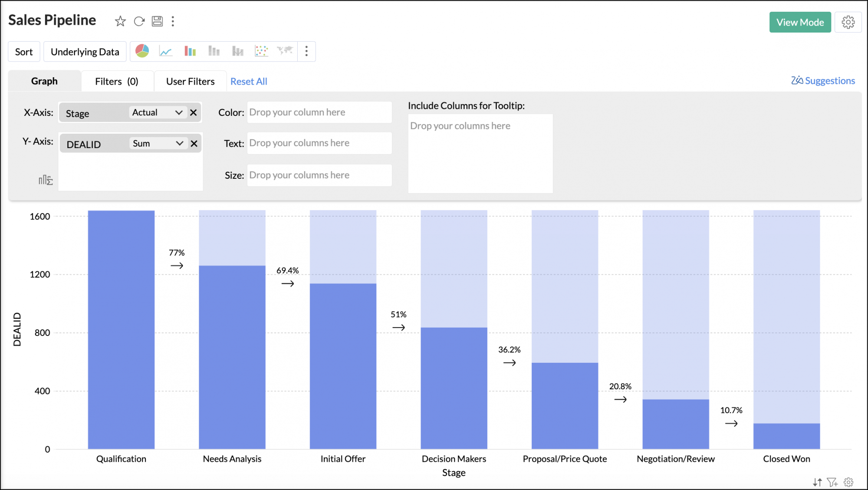Refresh the Sales Pipeline report
868x490 pixels.
[139, 21]
